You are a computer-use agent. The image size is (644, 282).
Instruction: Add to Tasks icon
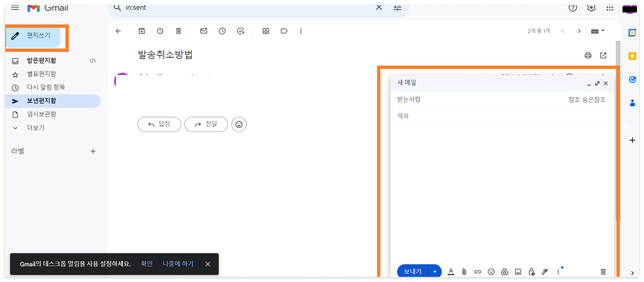pyautogui.click(x=241, y=31)
